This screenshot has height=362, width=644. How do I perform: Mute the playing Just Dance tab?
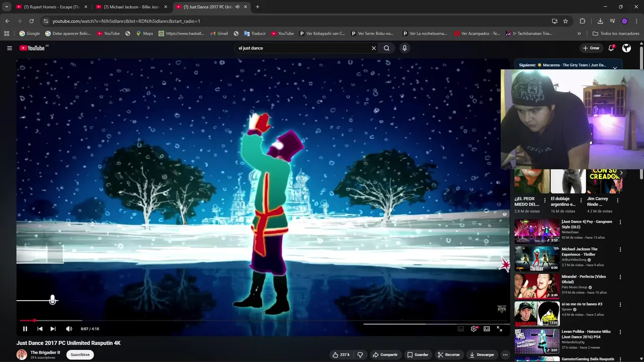point(237,7)
